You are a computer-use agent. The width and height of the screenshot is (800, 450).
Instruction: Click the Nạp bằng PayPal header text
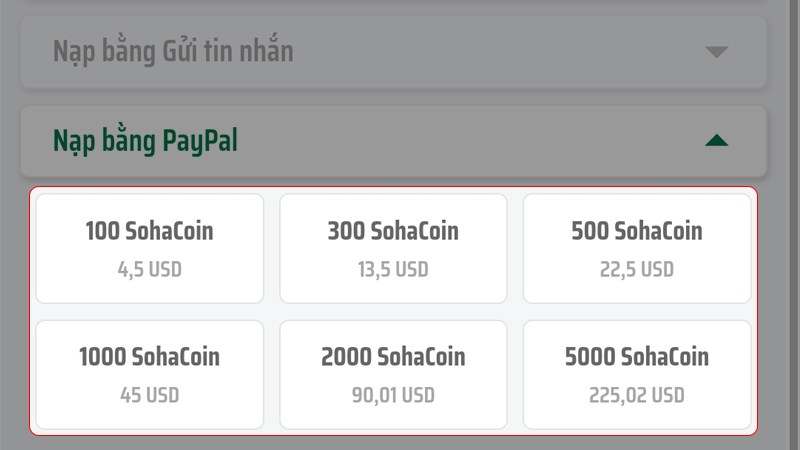145,141
